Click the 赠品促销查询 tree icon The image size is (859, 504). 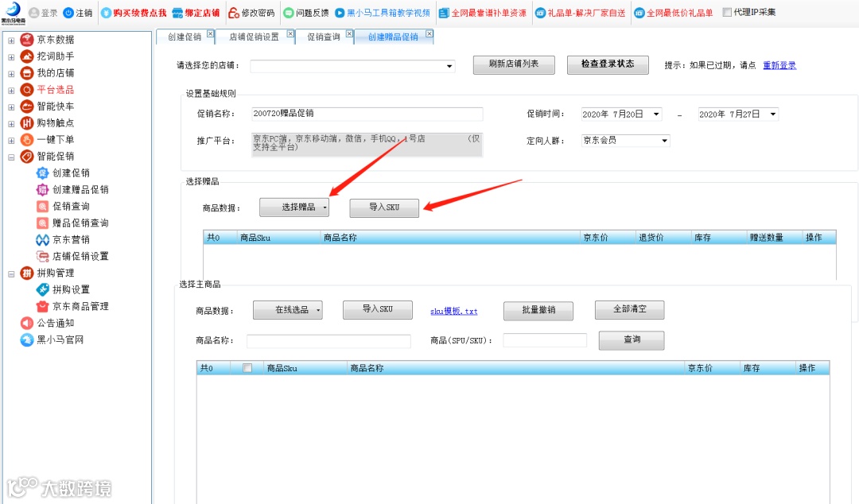pos(43,223)
